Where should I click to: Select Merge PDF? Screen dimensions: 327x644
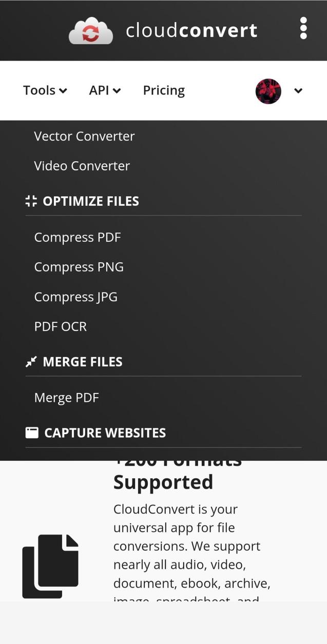(x=67, y=396)
